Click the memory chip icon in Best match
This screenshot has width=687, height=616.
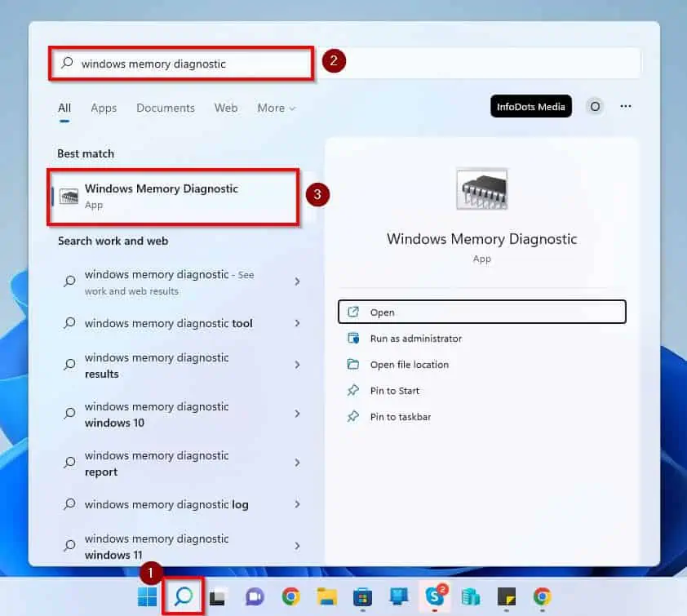[x=69, y=197]
